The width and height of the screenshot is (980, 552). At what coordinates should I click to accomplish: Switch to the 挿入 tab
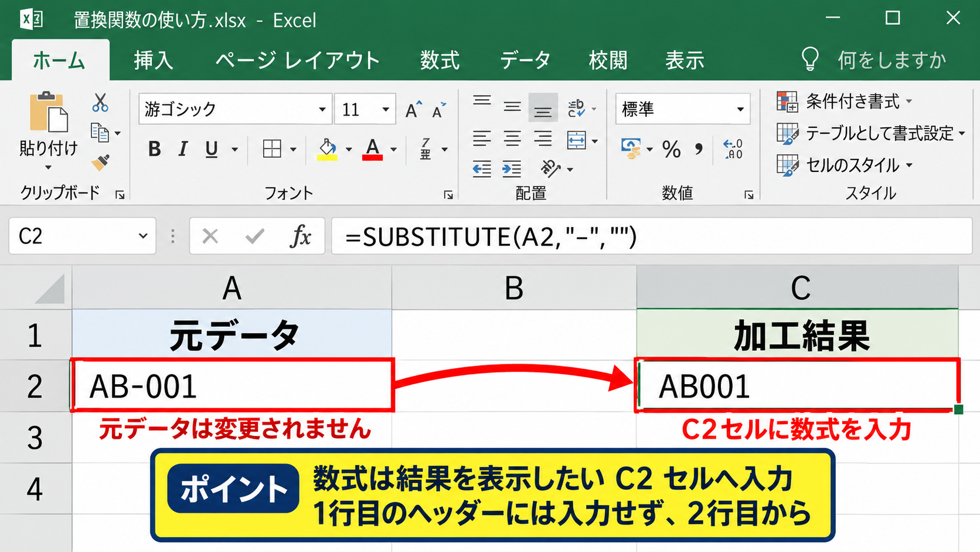[153, 60]
